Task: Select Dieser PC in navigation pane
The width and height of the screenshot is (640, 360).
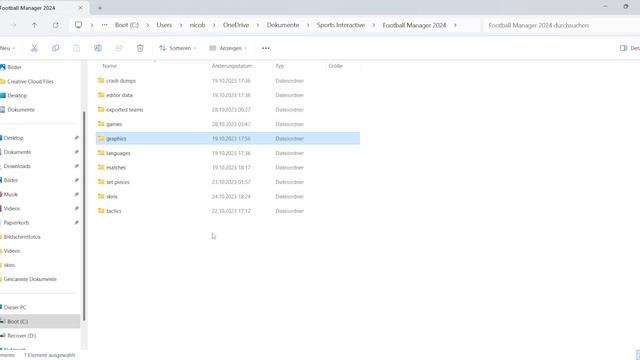Action: click(15, 307)
